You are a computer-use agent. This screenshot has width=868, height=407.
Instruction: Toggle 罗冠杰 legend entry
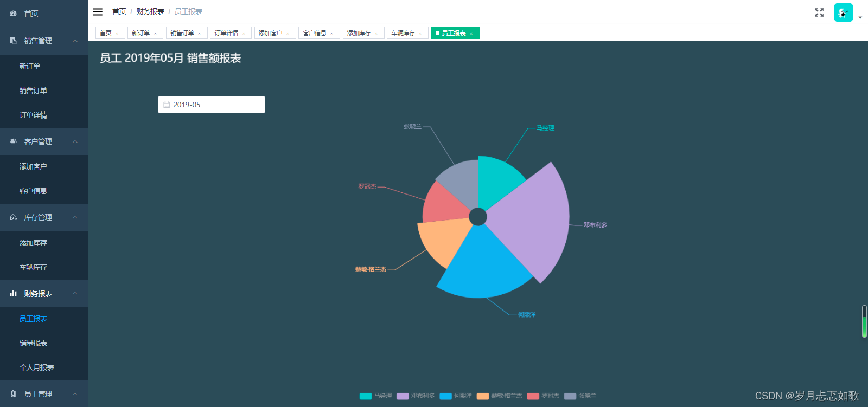[x=543, y=396]
